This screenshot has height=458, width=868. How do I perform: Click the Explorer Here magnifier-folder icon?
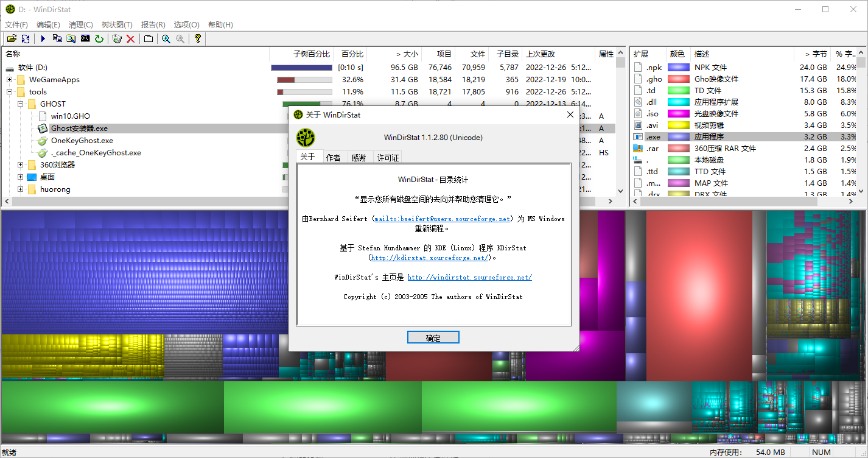coord(71,38)
